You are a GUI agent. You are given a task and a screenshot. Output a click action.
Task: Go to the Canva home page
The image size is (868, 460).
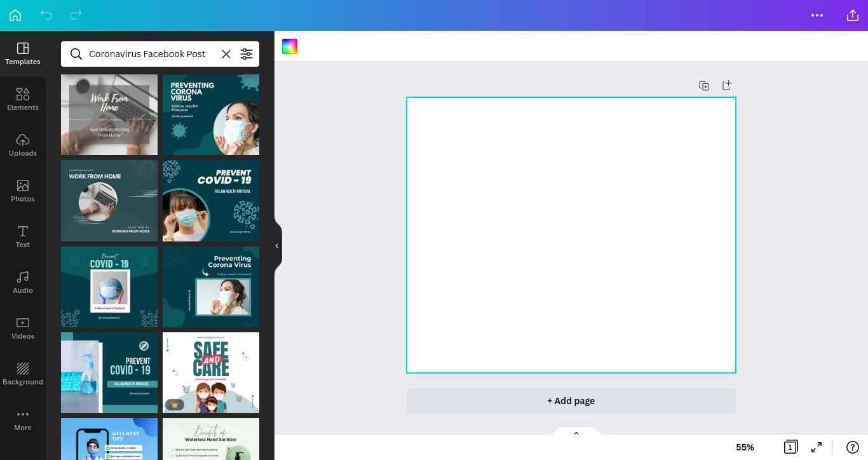[x=15, y=15]
